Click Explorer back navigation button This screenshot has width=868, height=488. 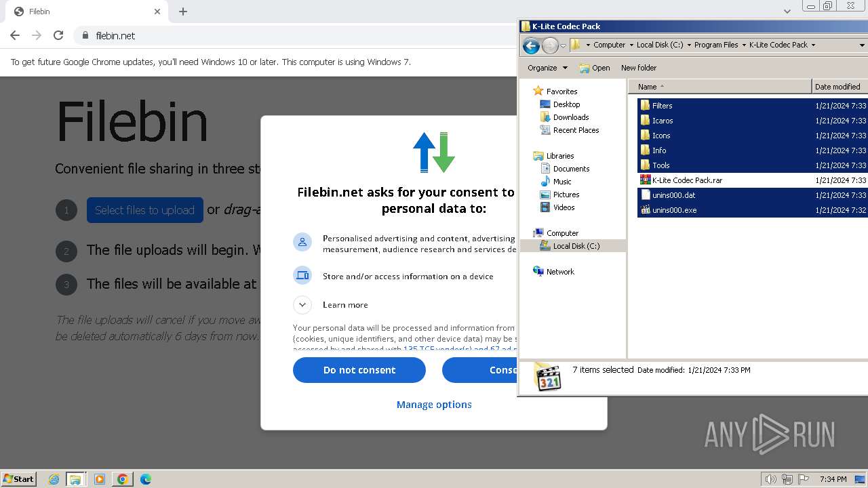(531, 45)
